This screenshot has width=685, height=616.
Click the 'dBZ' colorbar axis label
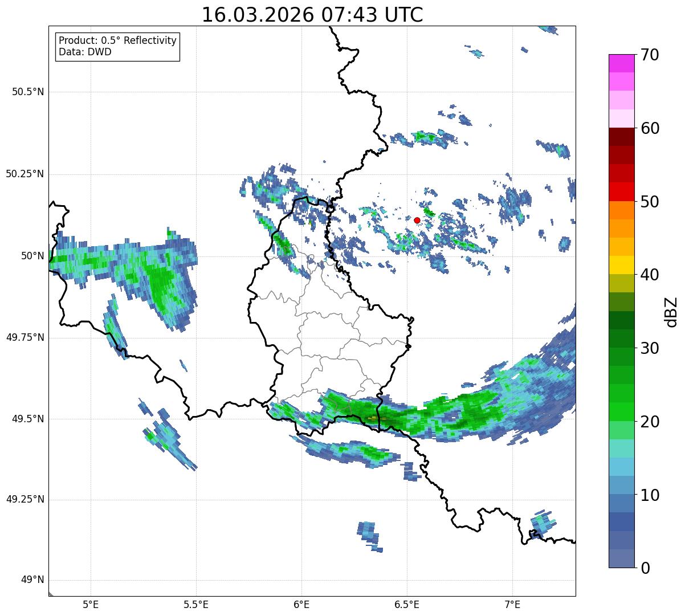[671, 311]
